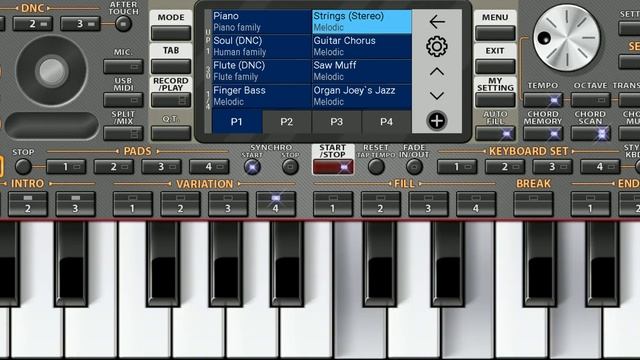Trigger PADS button 4
Screen dimensions: 640x360
[x=209, y=167]
